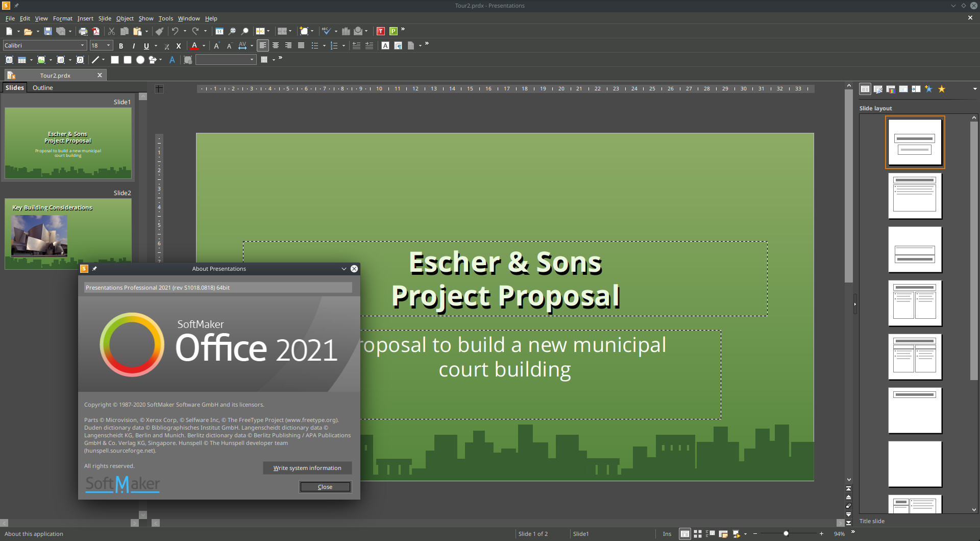This screenshot has width=980, height=541.
Task: Open the object animation sidebar panel
Action: pyautogui.click(x=929, y=89)
